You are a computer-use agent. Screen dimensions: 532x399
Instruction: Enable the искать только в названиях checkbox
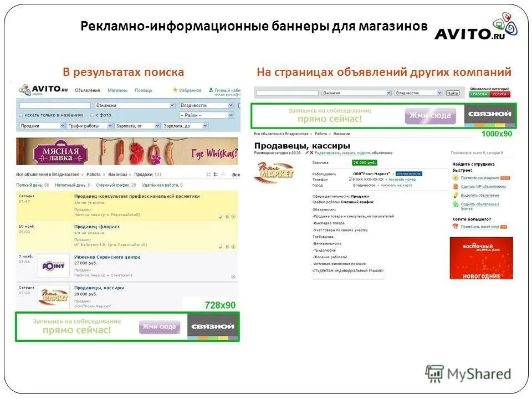21,115
